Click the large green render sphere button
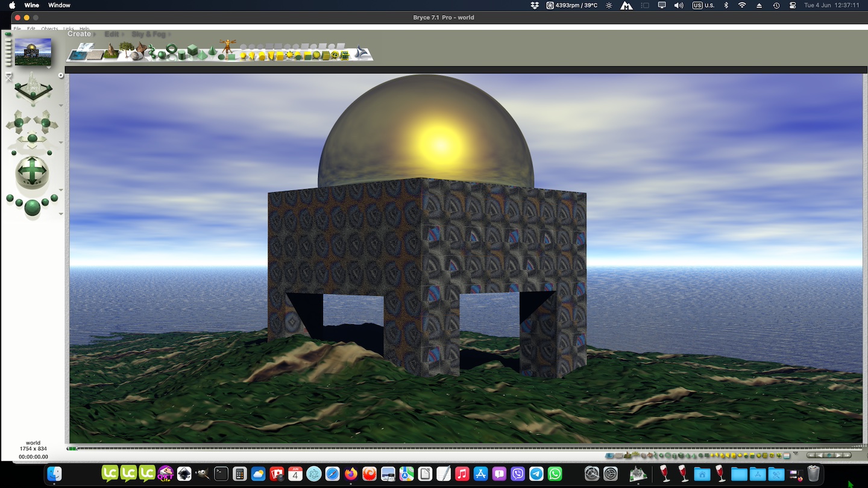Screen dimensions: 868x488 click(x=33, y=208)
